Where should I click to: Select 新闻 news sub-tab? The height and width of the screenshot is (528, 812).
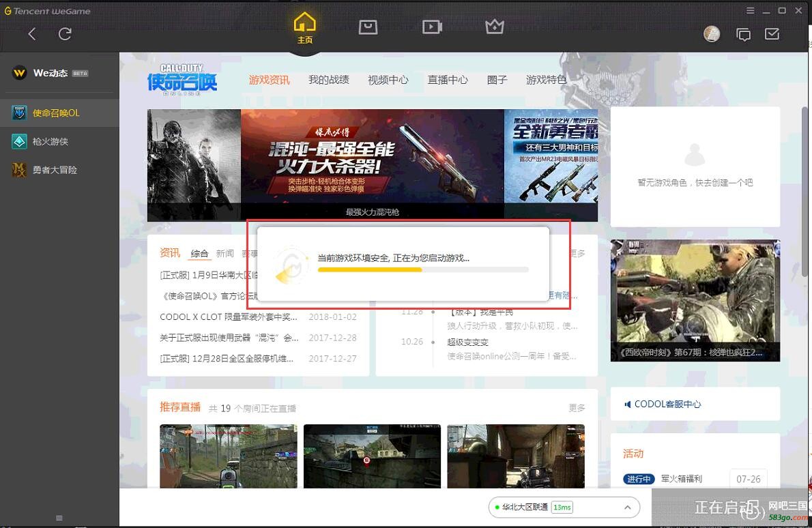click(224, 253)
